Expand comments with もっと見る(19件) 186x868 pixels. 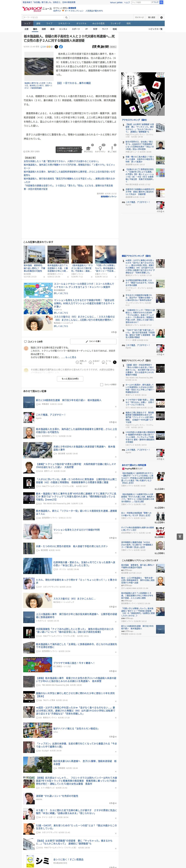pyautogui.click(x=70, y=379)
